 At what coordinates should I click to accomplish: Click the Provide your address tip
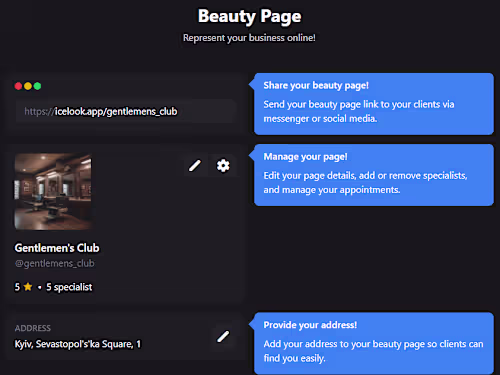[x=374, y=343]
